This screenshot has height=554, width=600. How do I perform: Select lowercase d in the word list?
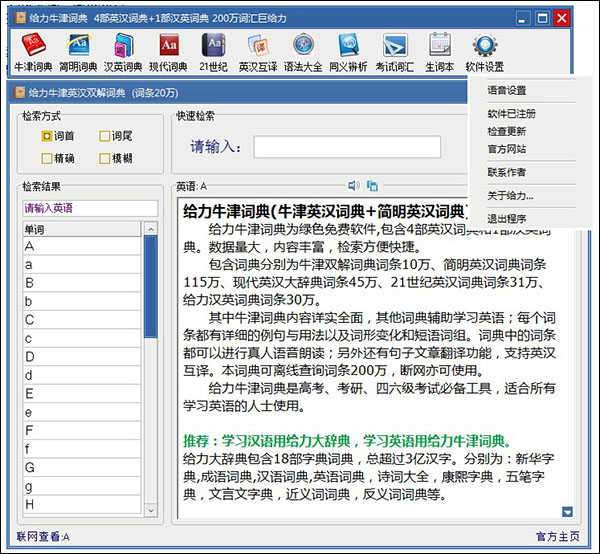(x=82, y=375)
